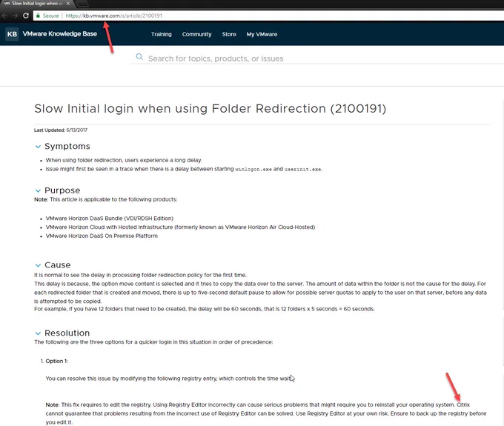Screen dimensions: 504x426
Task: Click the KB logo icon
Action: point(12,34)
